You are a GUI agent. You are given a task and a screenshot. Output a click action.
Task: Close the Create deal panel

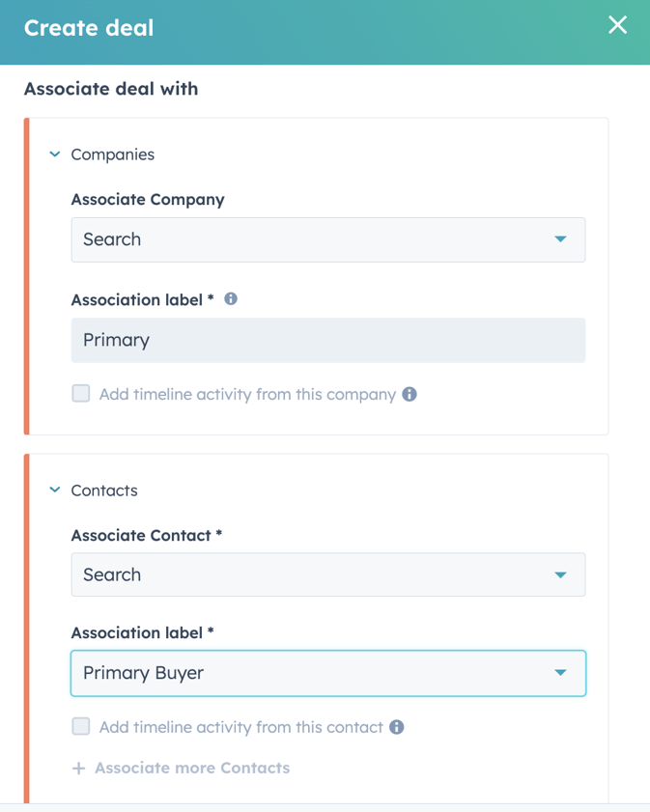coord(617,24)
